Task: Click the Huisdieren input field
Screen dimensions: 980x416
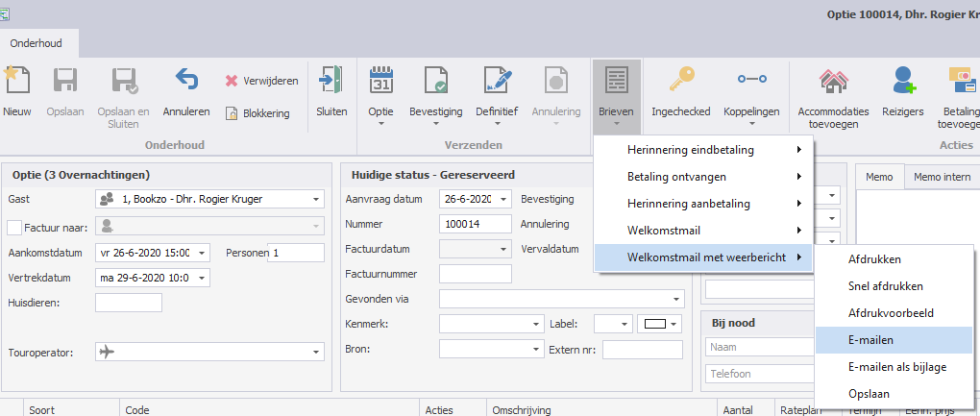Action: (129, 303)
